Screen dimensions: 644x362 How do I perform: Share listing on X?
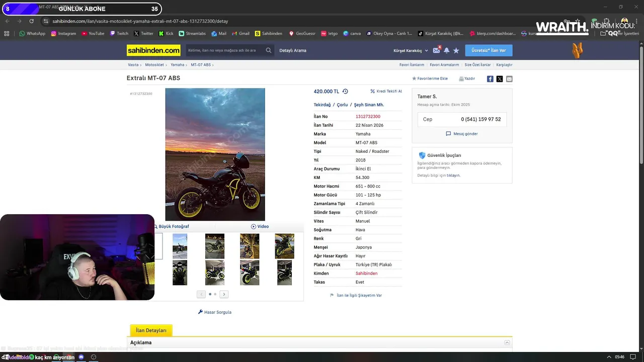pyautogui.click(x=500, y=79)
